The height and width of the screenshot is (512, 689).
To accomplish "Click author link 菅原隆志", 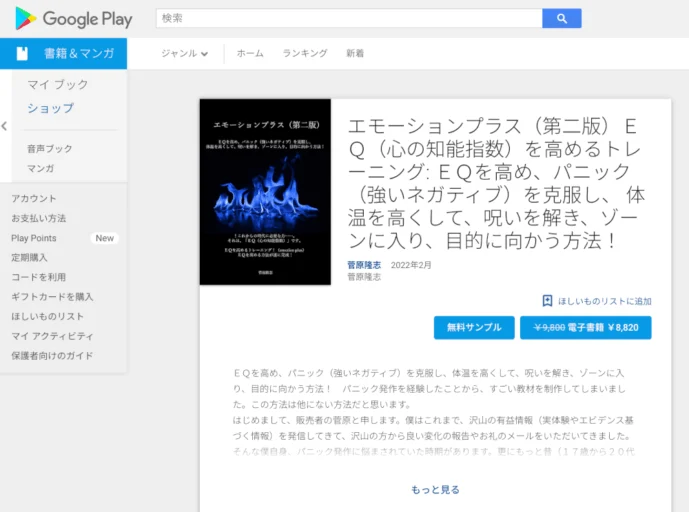I will 364,265.
